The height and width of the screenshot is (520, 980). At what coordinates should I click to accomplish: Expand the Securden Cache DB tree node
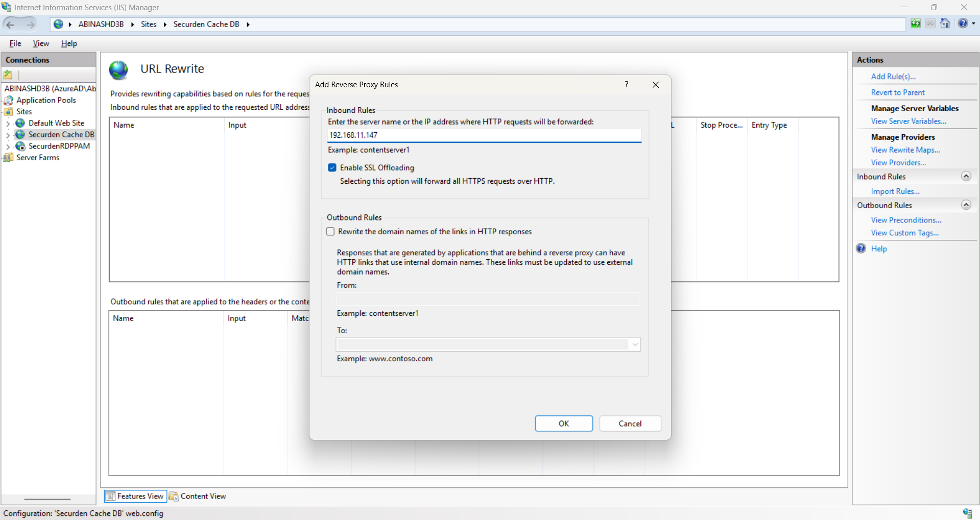pos(8,135)
